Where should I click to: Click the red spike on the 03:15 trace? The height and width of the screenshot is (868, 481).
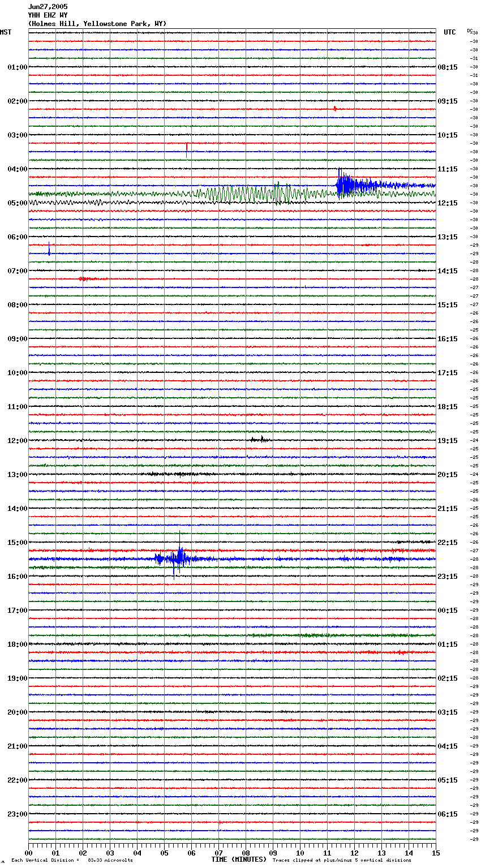[187, 149]
